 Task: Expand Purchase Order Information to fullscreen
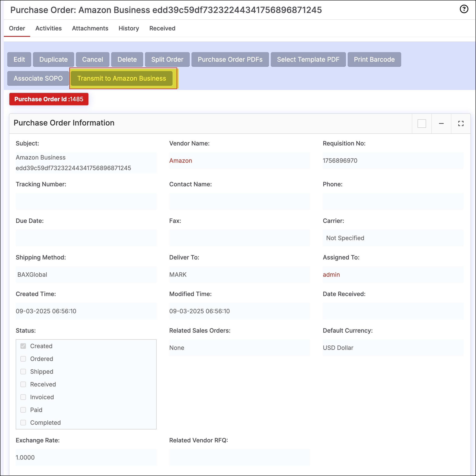tap(461, 123)
